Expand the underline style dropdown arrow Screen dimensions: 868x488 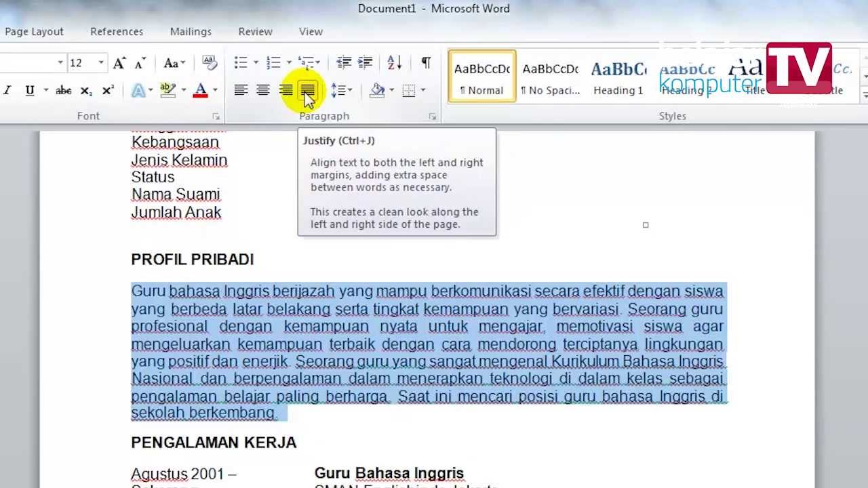pos(46,90)
